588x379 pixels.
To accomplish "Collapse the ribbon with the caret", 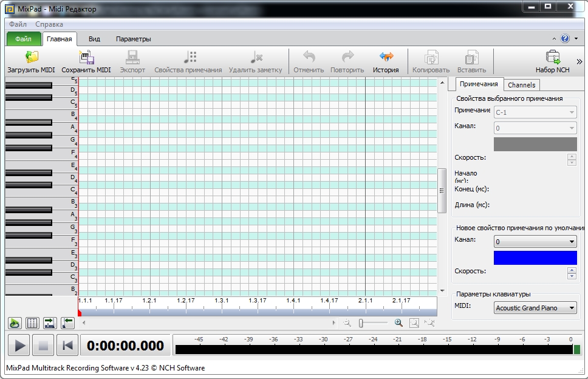I will click(x=554, y=39).
